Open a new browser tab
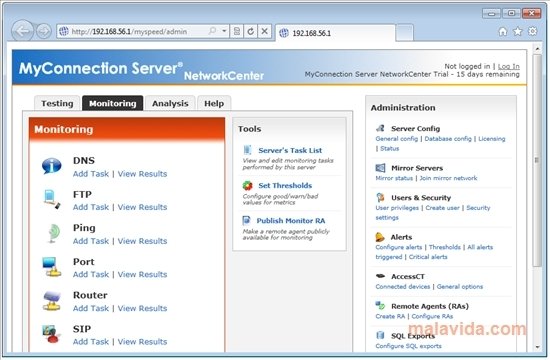550x360 pixels. pos(404,33)
